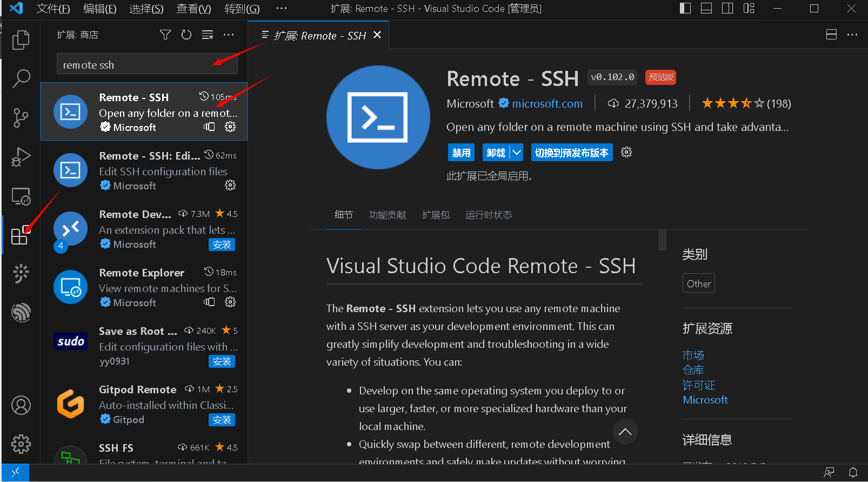
Task: Open the espressif icon in activity bar
Action: point(21,312)
